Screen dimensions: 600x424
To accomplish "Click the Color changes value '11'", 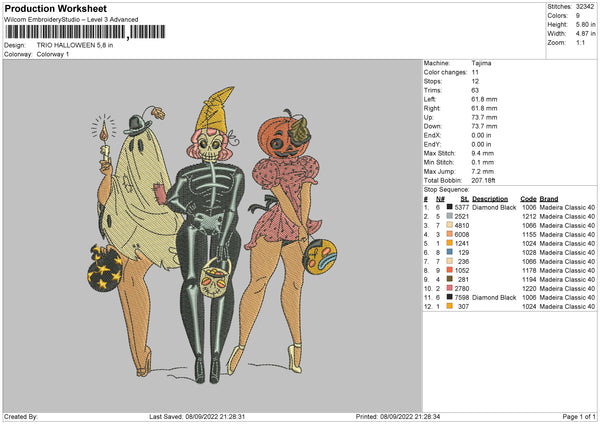I will (475, 72).
